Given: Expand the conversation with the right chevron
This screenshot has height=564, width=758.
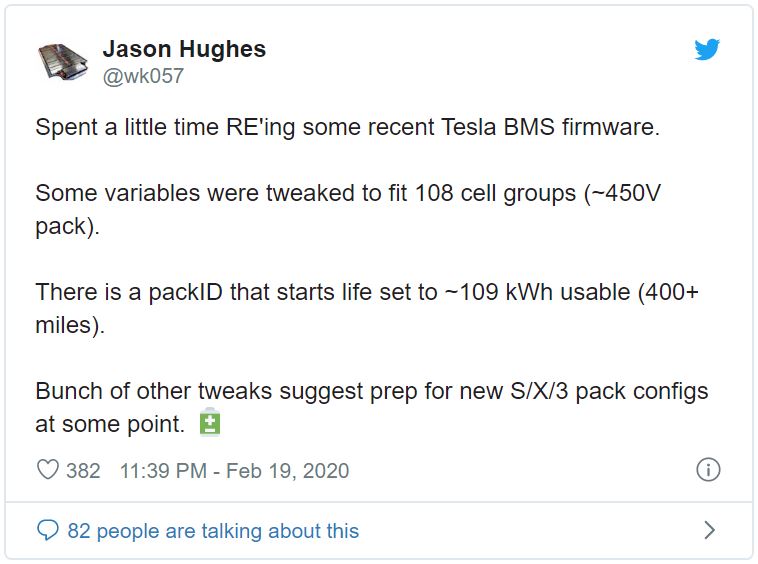Looking at the screenshot, I should (x=709, y=530).
